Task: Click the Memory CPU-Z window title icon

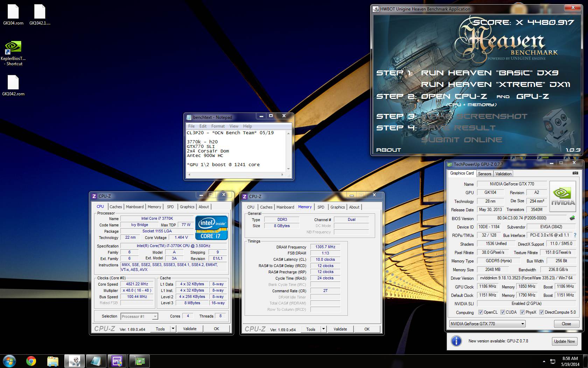Action: [x=245, y=197]
